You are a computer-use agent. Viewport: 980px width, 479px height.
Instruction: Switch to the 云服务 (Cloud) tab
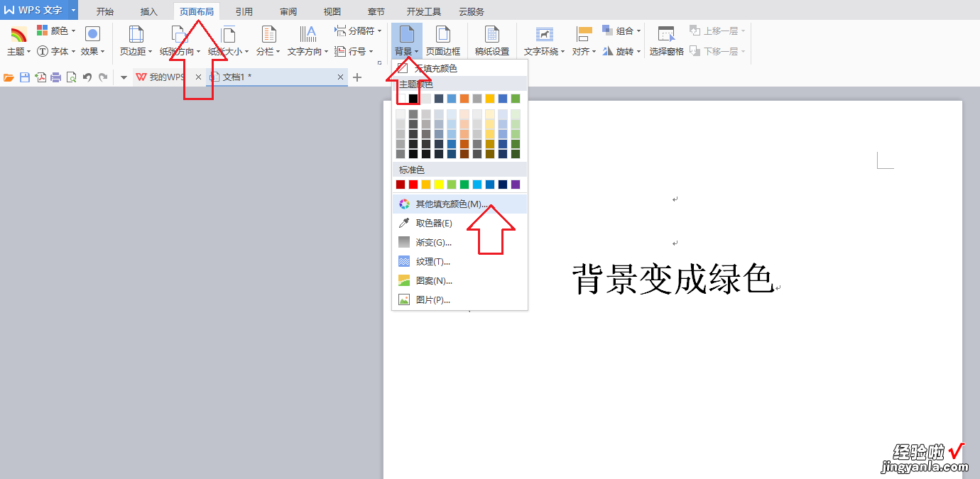pyautogui.click(x=472, y=11)
